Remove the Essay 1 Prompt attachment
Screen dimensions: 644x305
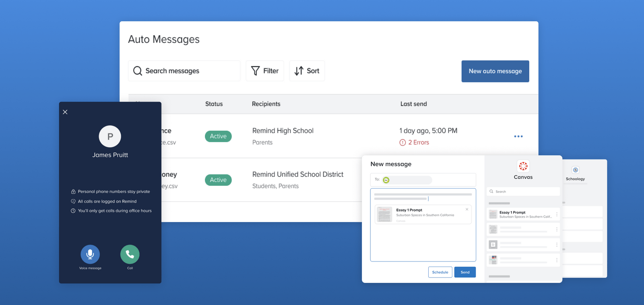(x=467, y=209)
